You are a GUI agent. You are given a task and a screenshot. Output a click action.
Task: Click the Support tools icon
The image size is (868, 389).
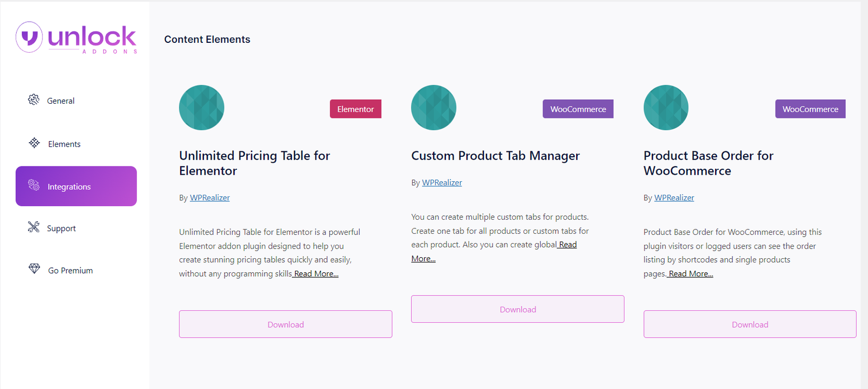[34, 227]
